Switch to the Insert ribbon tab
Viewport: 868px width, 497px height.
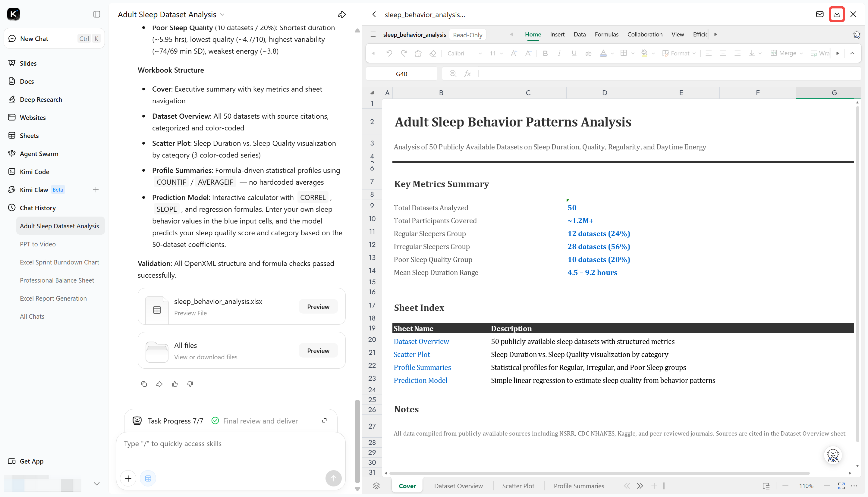pyautogui.click(x=557, y=34)
